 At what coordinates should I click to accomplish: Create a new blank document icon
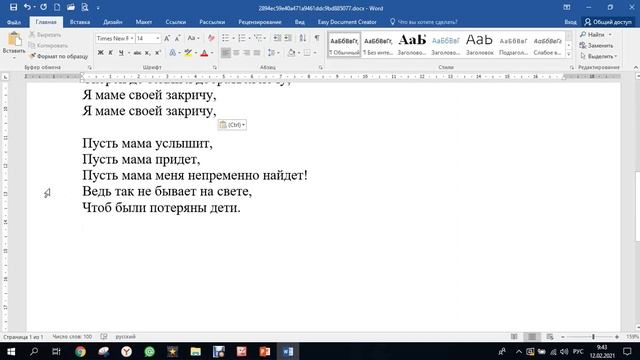click(57, 7)
